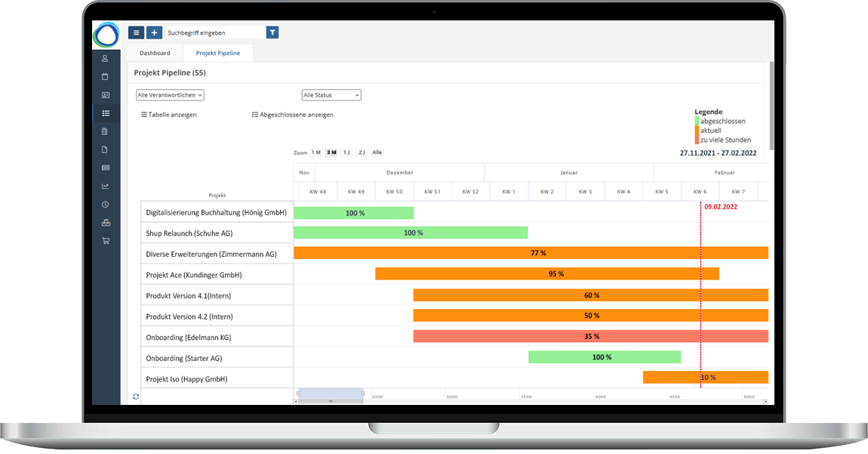Click the Digitalisierierung Buchhaltung 100 % bar
Screen dimensions: 868x454
pos(354,213)
